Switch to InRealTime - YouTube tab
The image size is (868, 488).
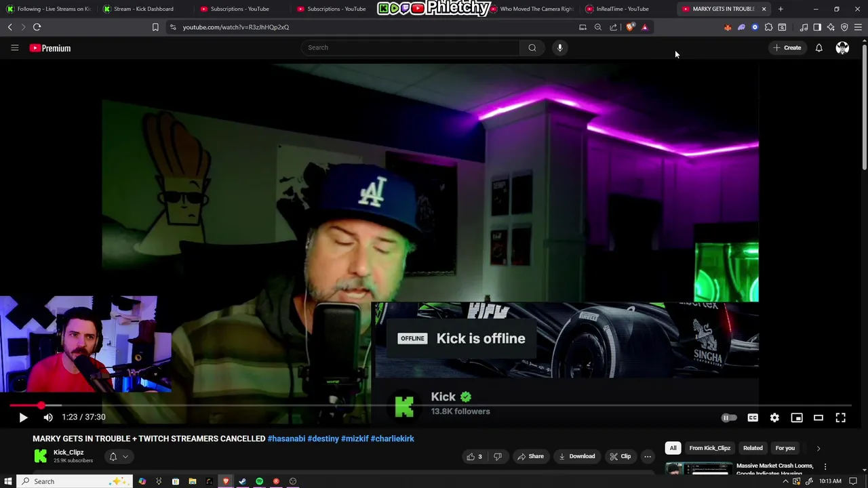click(623, 9)
